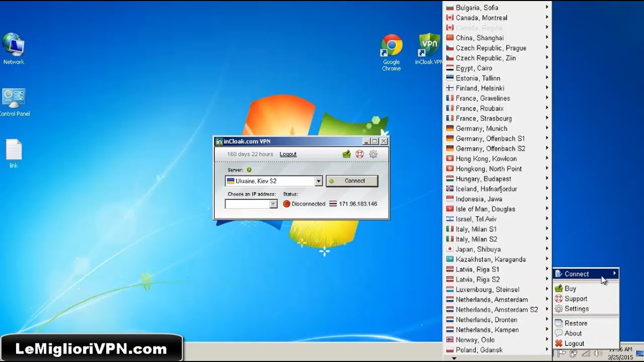
Task: Choose Support from the tray context menu
Action: [x=586, y=299]
